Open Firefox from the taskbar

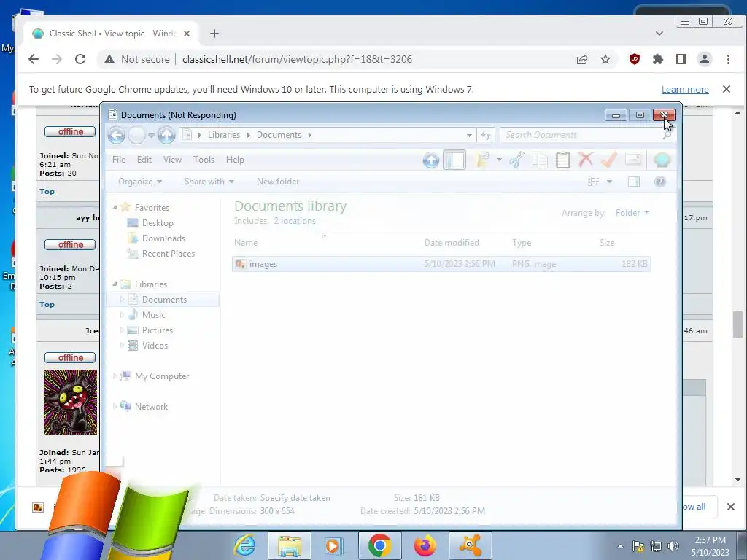click(x=425, y=545)
